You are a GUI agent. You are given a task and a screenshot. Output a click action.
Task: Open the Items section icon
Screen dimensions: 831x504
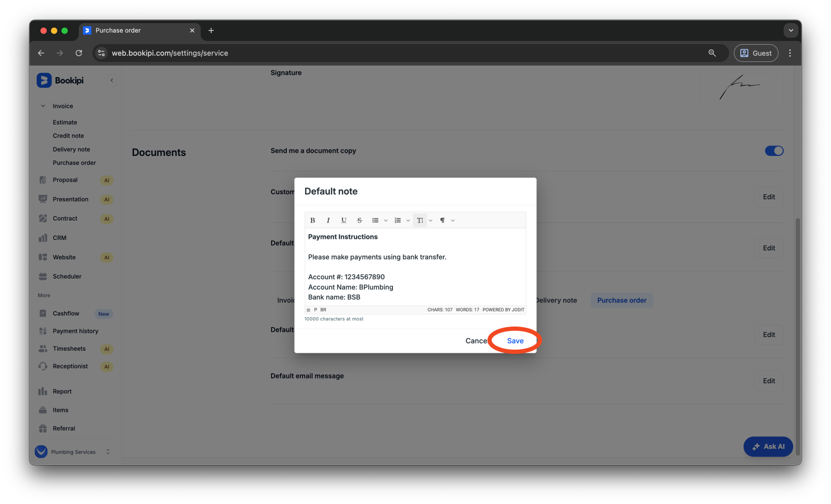tap(43, 410)
